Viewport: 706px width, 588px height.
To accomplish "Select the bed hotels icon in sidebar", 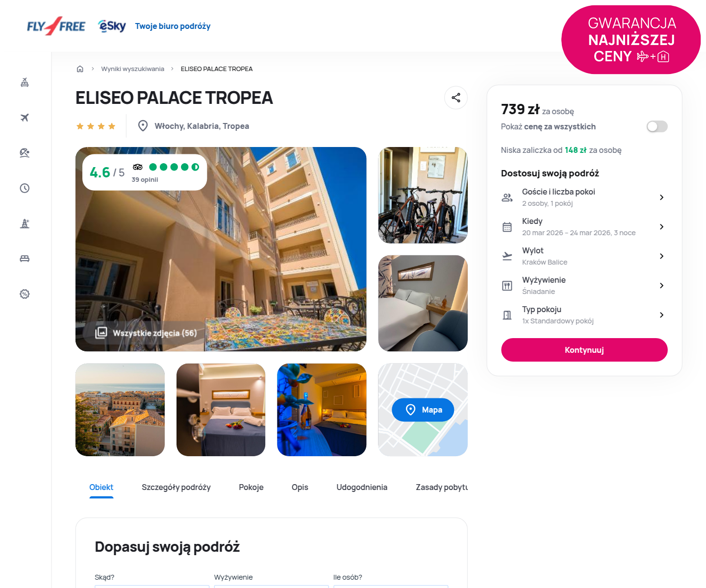I will pos(25,259).
